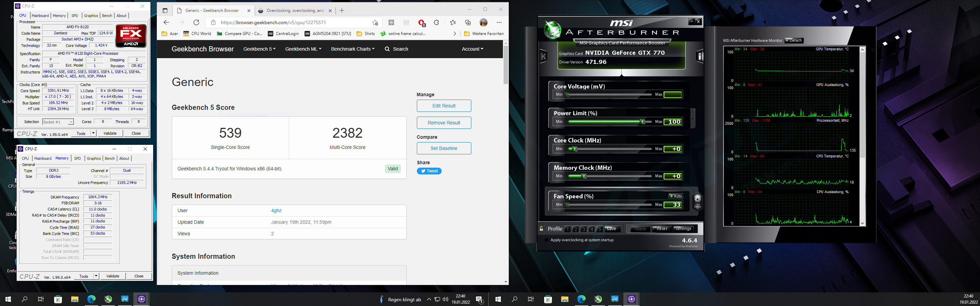This screenshot has width=980, height=306.
Task: Open the CPU World bookmark
Action: click(x=197, y=33)
